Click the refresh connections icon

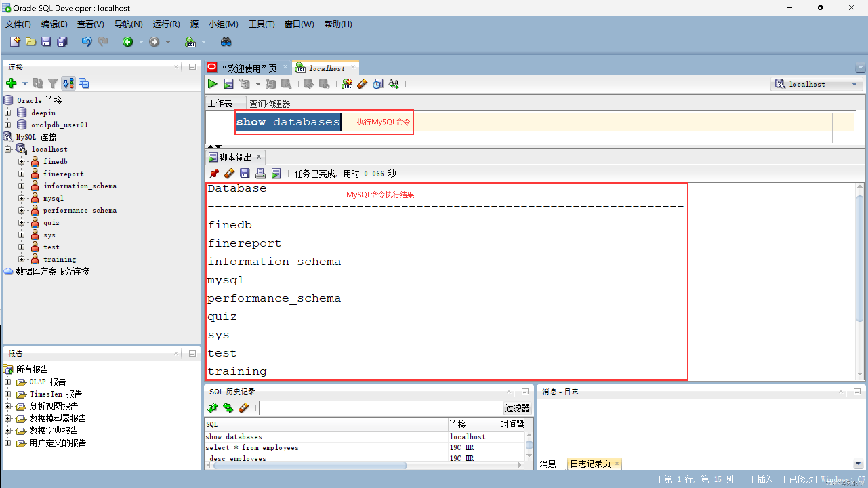coord(37,83)
